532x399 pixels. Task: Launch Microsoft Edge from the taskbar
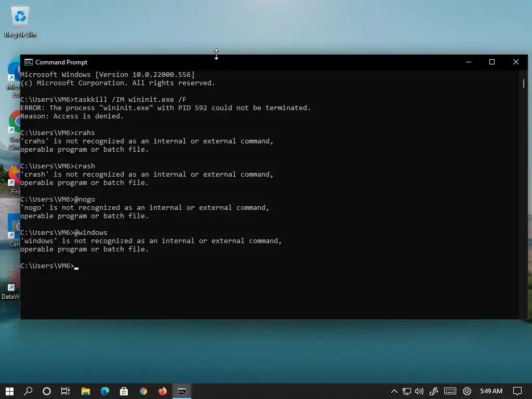tap(105, 391)
